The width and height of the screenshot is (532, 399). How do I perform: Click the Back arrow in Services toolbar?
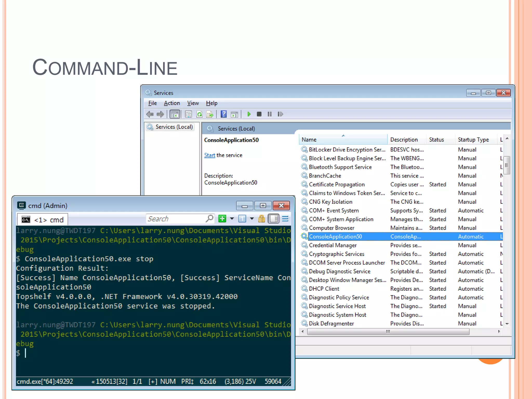150,114
